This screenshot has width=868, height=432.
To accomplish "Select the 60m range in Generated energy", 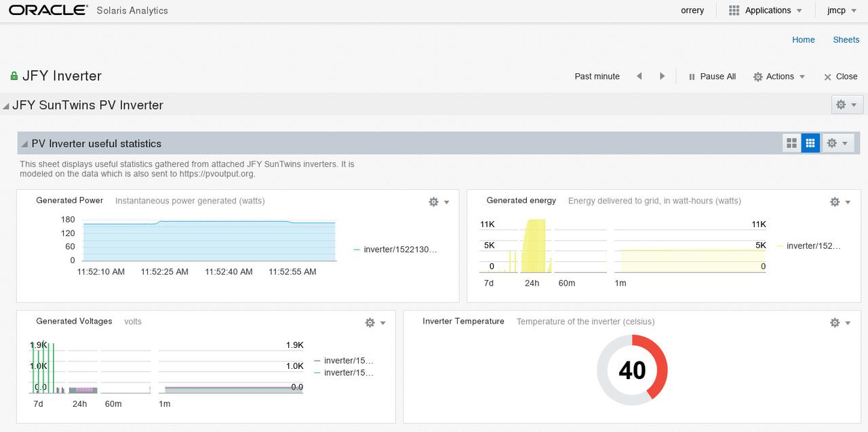I will point(567,283).
